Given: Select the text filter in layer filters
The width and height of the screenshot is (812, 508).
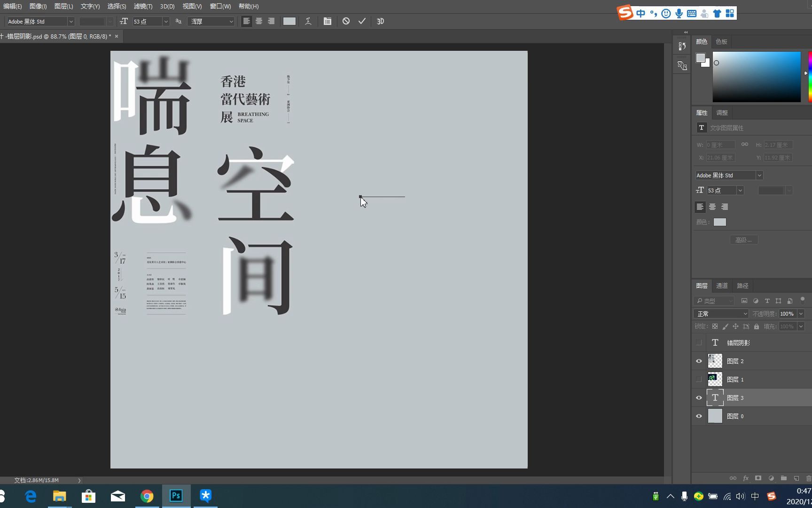Looking at the screenshot, I should [x=767, y=301].
